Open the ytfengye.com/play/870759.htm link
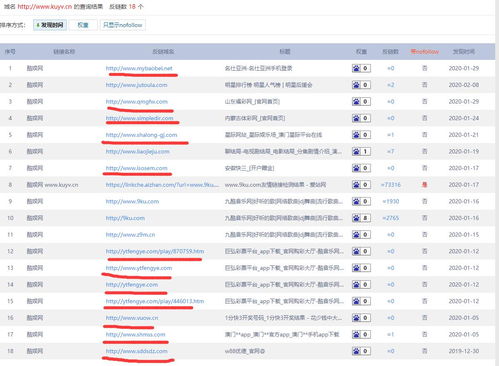 [155, 251]
